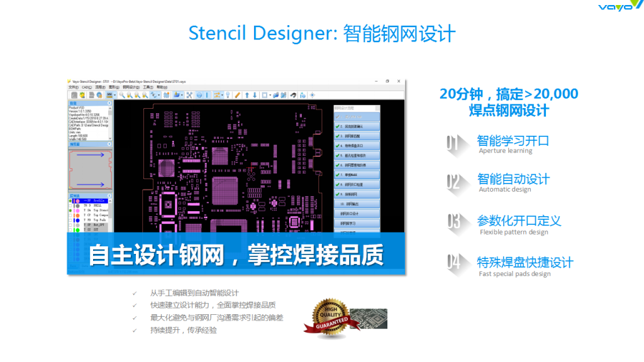The image size is (644, 362).
Task: Click workflow step 10 button
Action: point(357,204)
